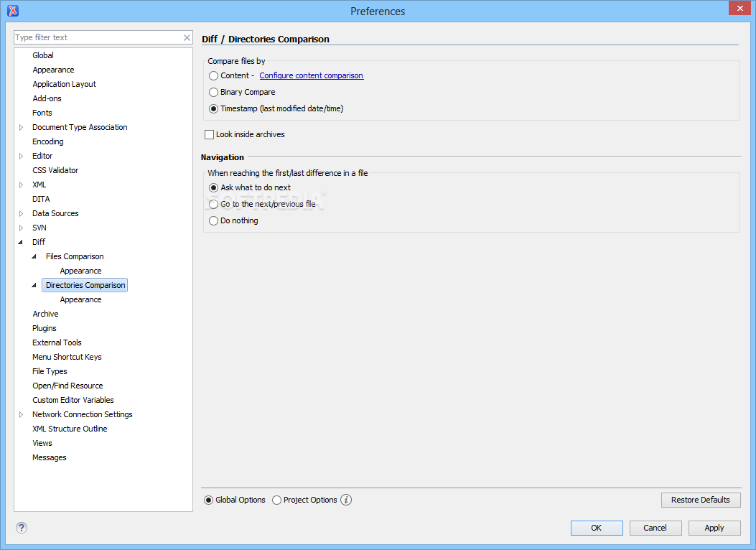Select Binary Compare radio option

pyautogui.click(x=214, y=92)
